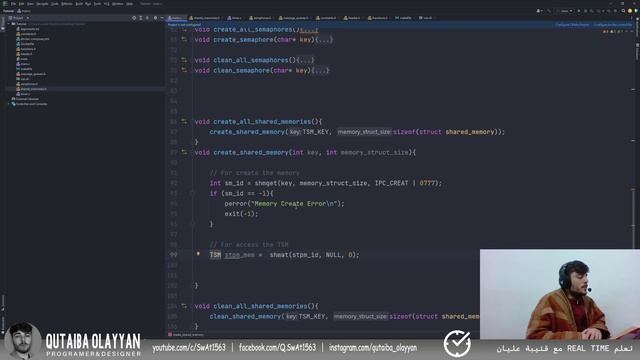Open the File menu

pos(13,4)
